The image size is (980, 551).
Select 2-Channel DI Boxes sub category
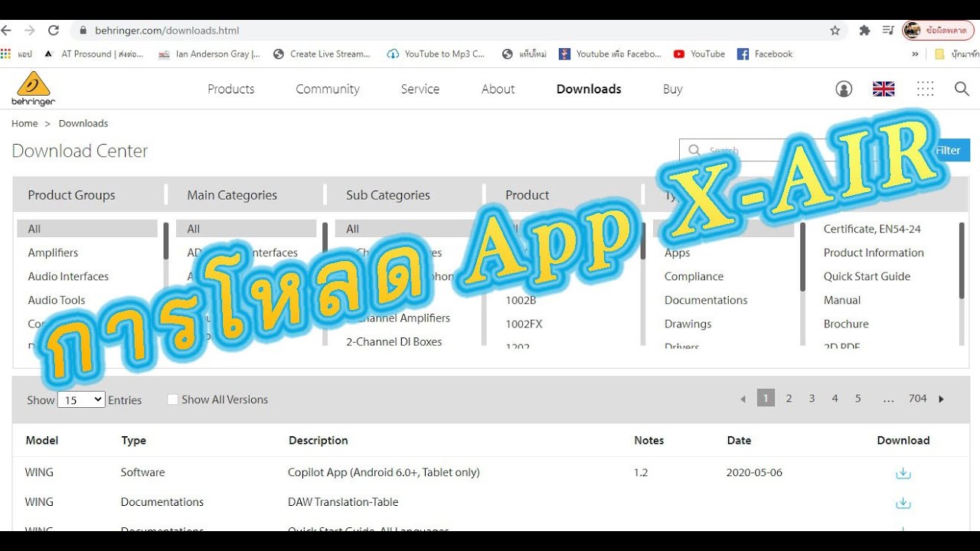(394, 341)
